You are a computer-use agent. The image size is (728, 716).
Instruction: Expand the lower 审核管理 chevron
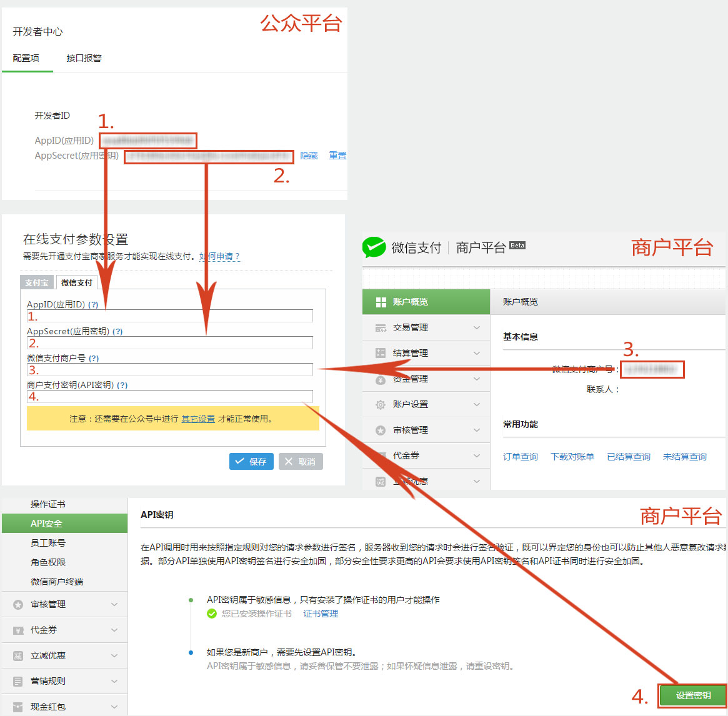(x=114, y=605)
